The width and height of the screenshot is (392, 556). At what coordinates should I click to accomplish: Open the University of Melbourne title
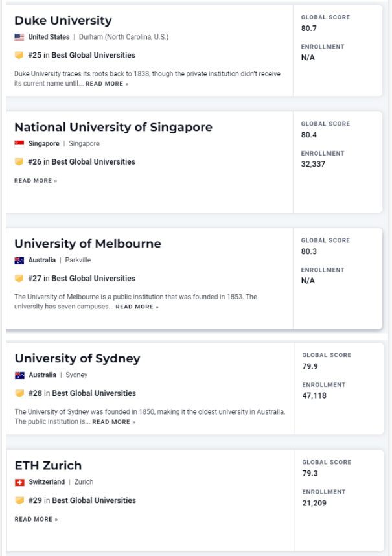tap(87, 244)
